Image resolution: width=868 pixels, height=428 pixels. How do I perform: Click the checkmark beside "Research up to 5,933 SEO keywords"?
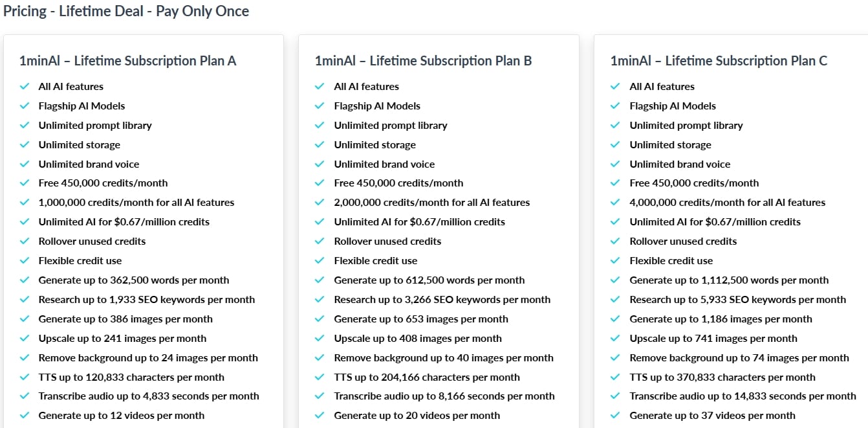click(x=616, y=299)
